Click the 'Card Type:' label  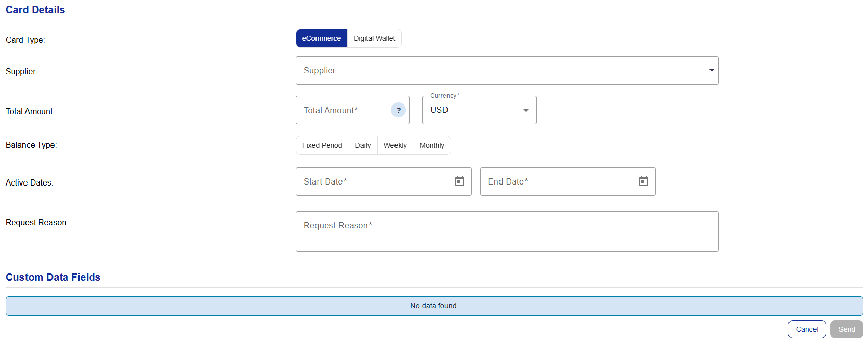(x=25, y=40)
